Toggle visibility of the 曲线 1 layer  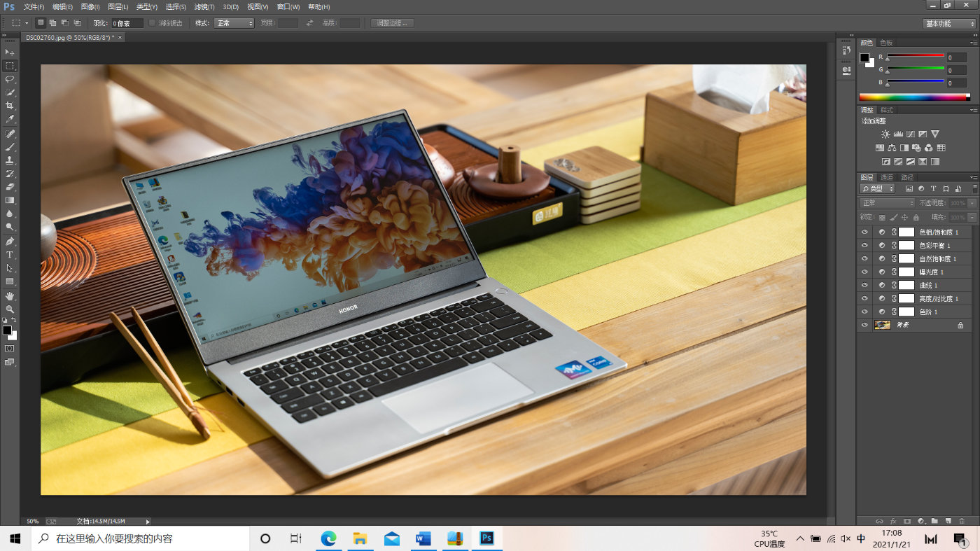[864, 285]
